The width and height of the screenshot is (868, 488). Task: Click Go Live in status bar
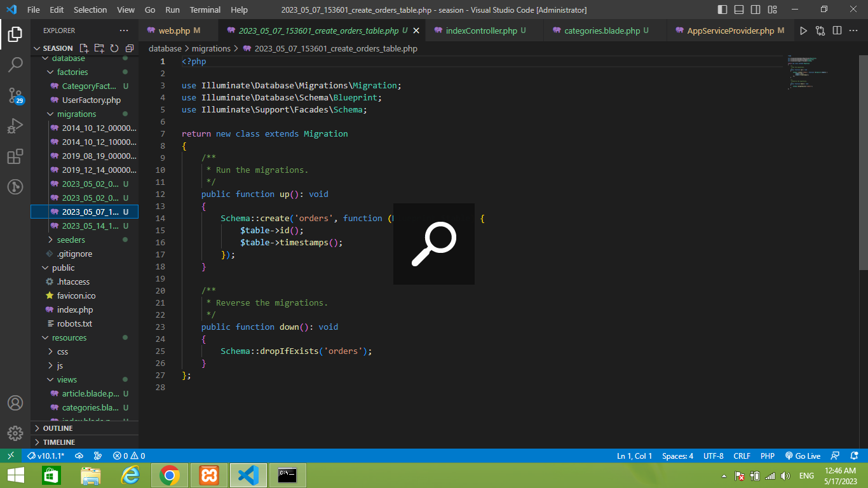(x=803, y=456)
